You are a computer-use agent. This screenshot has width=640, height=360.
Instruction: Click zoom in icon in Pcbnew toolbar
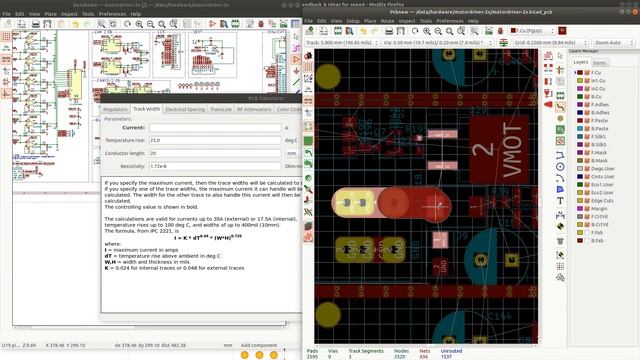point(427,31)
